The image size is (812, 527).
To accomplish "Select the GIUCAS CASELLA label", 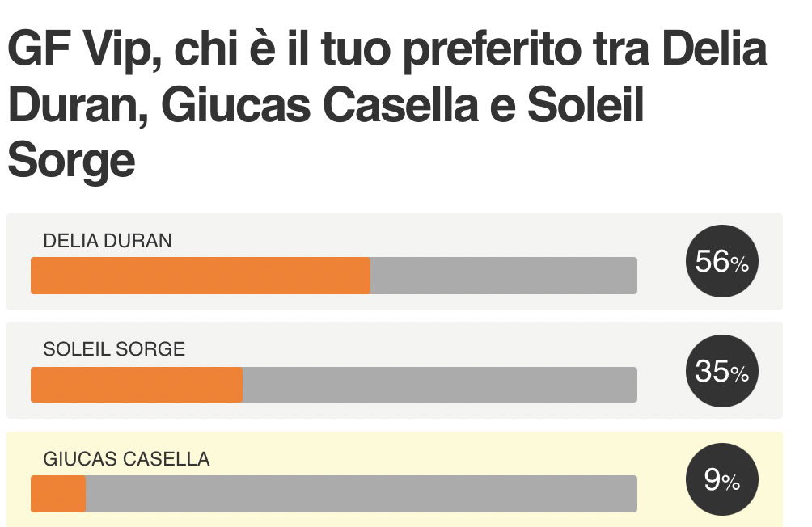I will (x=126, y=458).
